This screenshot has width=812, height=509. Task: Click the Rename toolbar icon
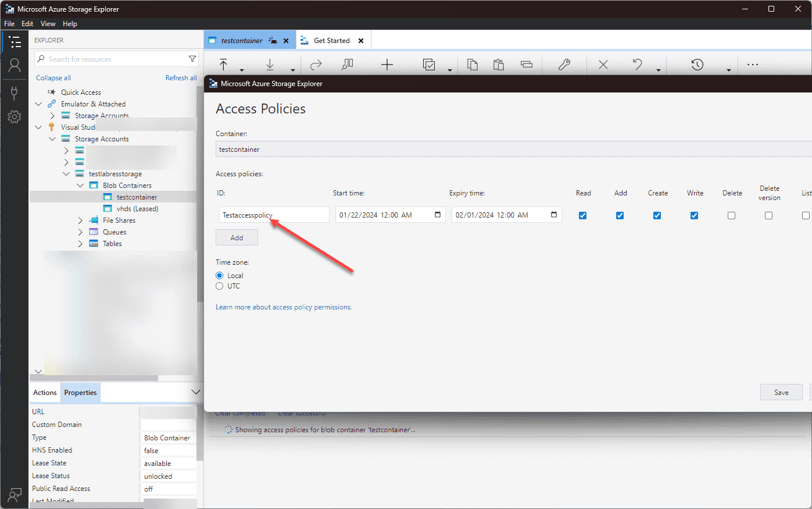tap(527, 65)
